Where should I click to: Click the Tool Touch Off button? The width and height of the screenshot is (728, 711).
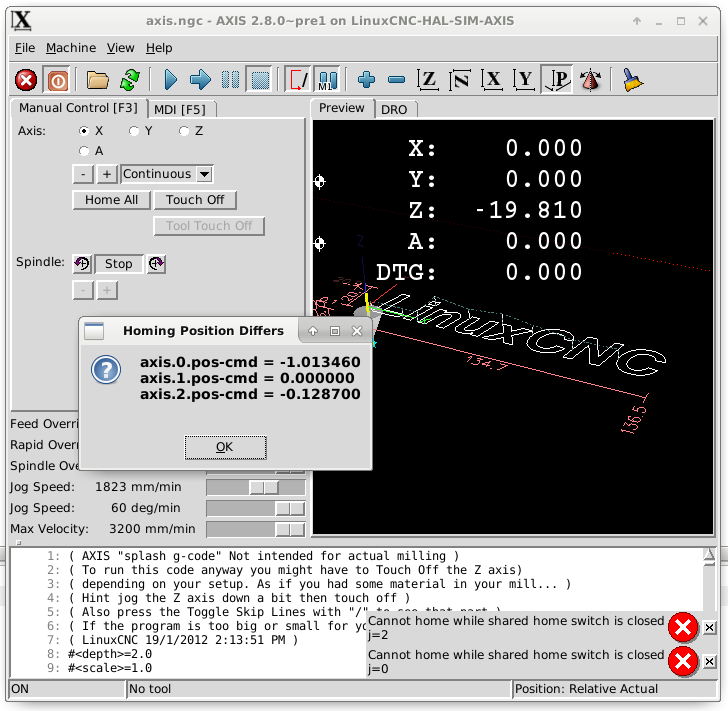[209, 226]
